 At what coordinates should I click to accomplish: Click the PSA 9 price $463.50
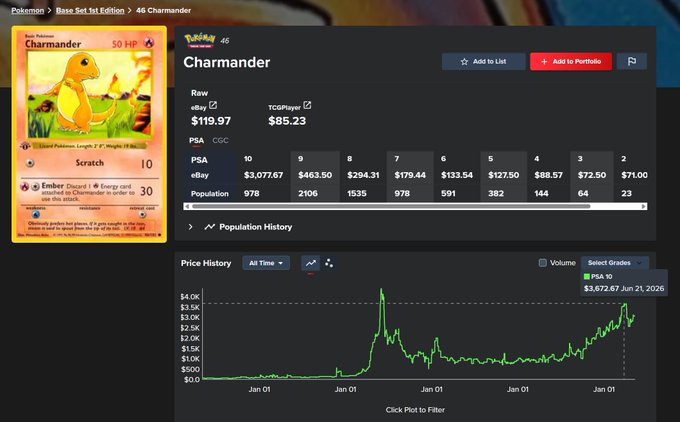(315, 175)
